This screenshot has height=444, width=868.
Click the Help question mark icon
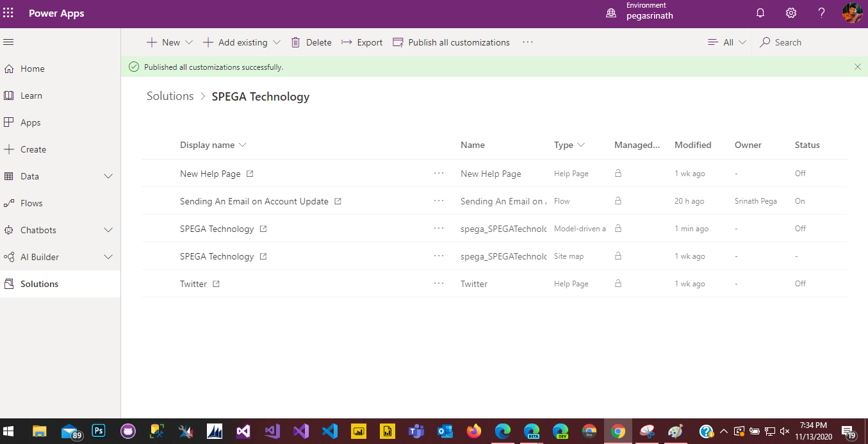click(x=821, y=12)
